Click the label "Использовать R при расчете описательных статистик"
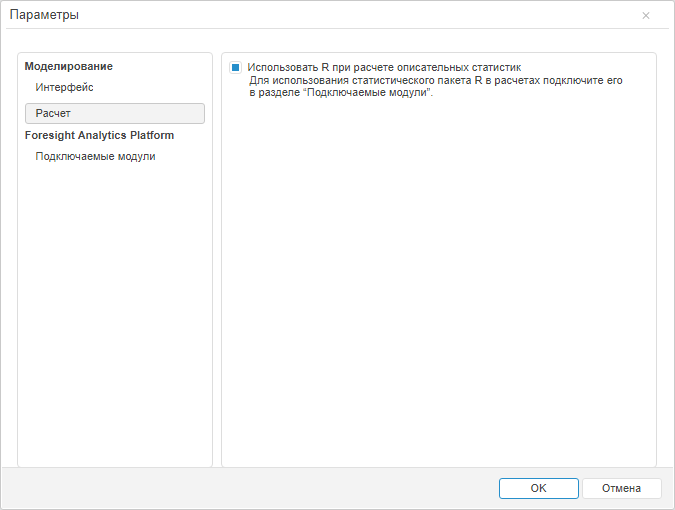This screenshot has height=510, width=675. tap(384, 68)
